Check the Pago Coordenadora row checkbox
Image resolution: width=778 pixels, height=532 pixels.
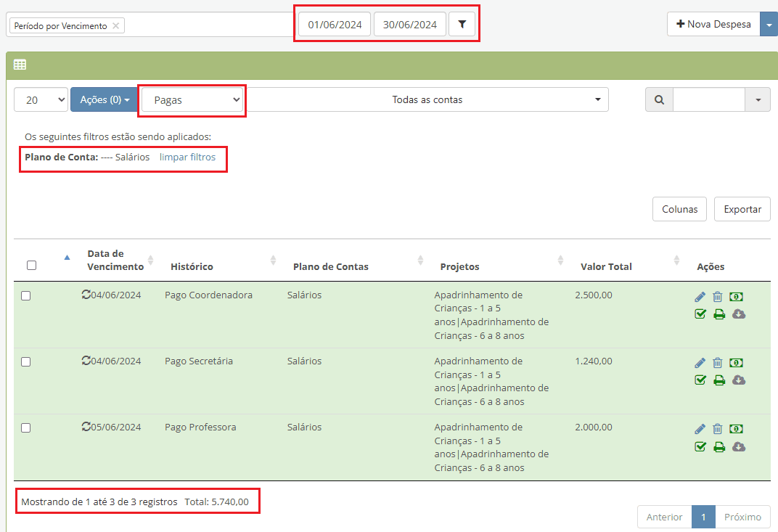26,296
